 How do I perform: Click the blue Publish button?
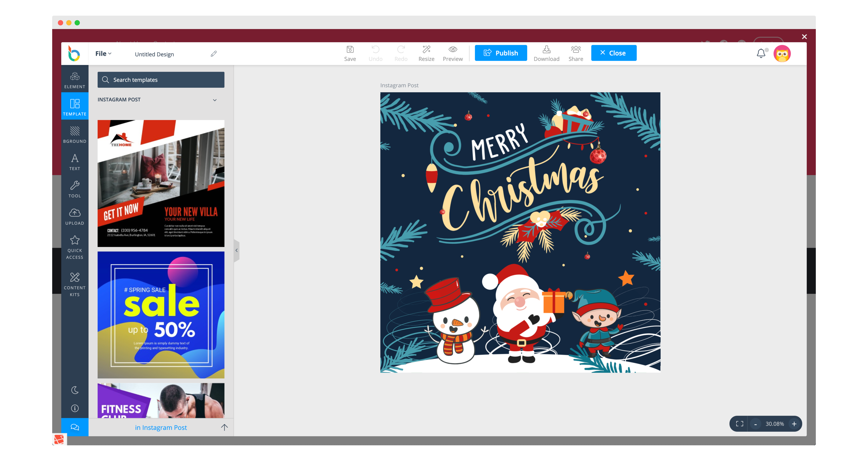click(x=501, y=53)
